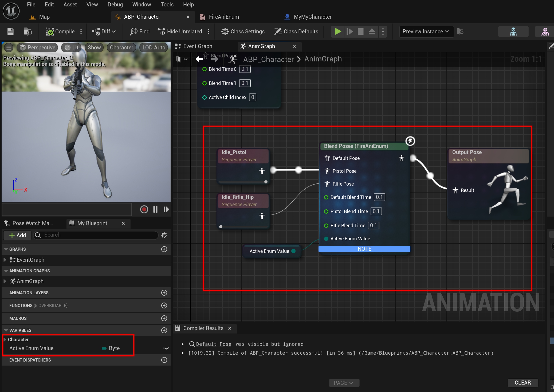The width and height of the screenshot is (554, 392).
Task: Clear the Compiler Results log
Action: pos(522,383)
